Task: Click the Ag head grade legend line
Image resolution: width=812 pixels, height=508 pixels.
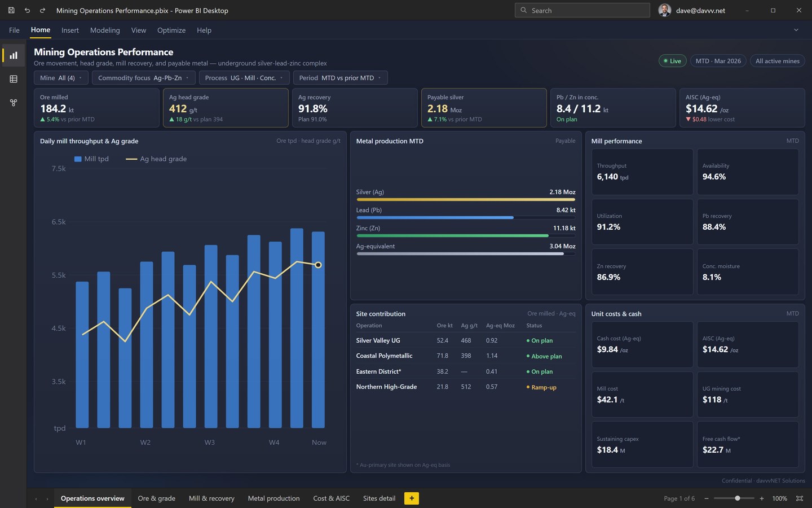Action: tap(131, 159)
